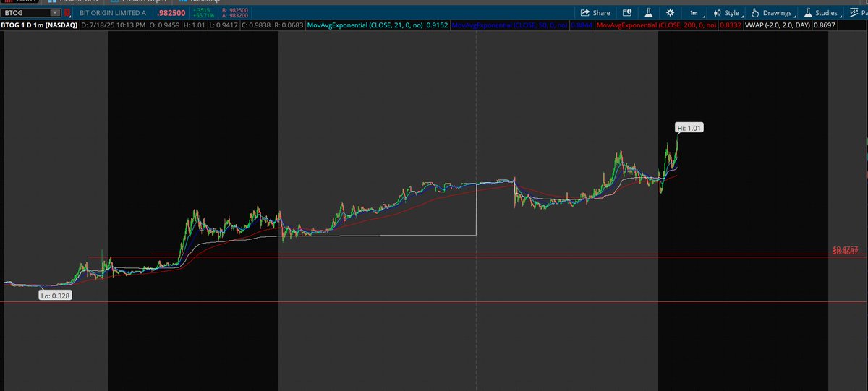Click the 0.8332 EMA 200 value

(729, 25)
